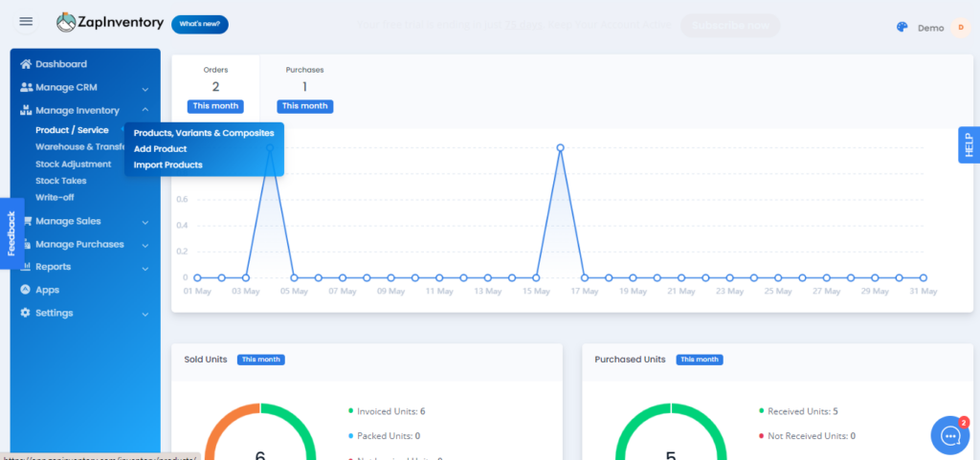Click the Reports menu label
Screen dimensions: 980x460
coord(54,267)
